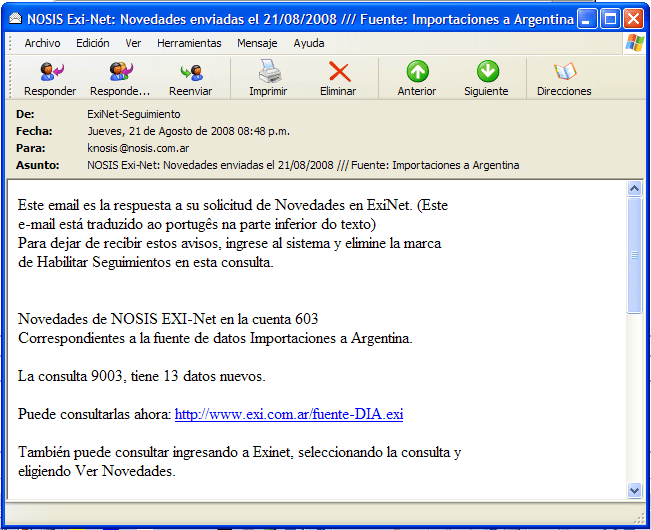
Task: Open the Ver menu
Action: [133, 43]
